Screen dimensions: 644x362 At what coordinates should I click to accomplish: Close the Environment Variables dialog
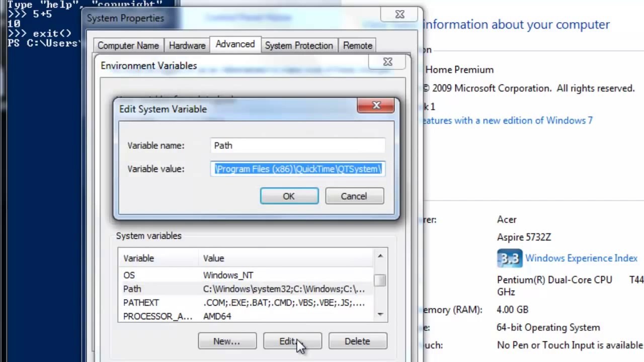coord(387,62)
